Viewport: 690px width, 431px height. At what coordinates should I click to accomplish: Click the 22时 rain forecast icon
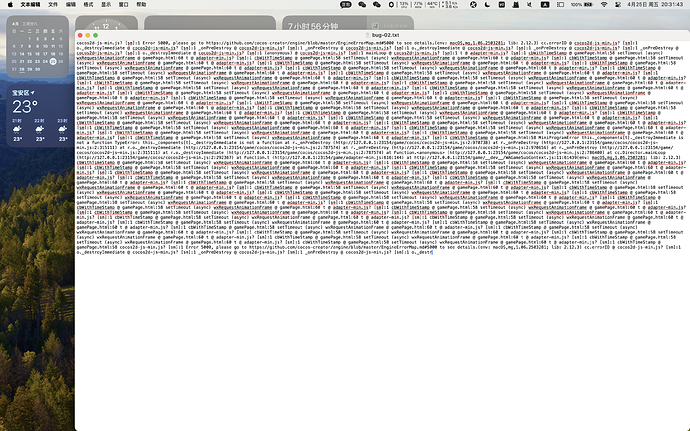tap(40, 129)
